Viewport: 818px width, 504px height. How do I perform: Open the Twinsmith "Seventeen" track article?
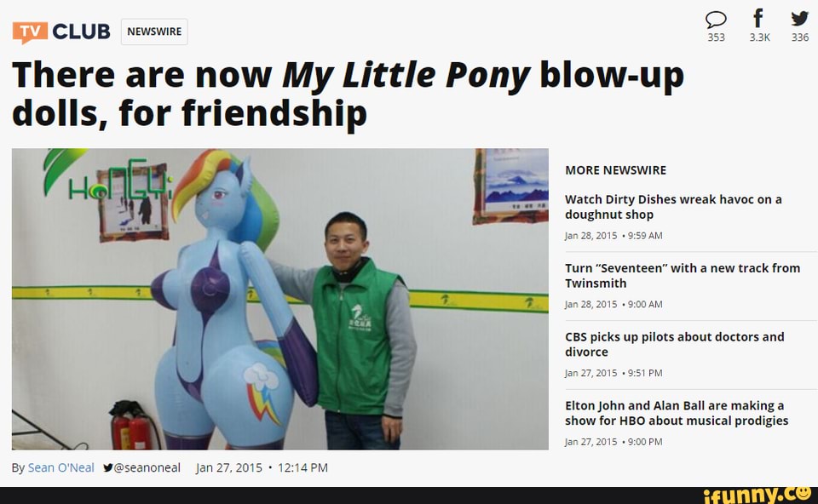click(x=683, y=276)
